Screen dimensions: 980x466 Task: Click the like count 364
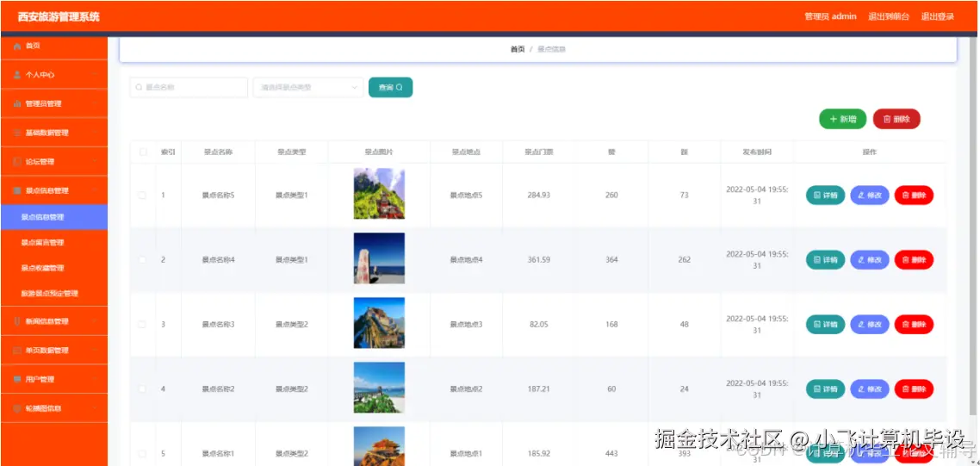(x=611, y=259)
